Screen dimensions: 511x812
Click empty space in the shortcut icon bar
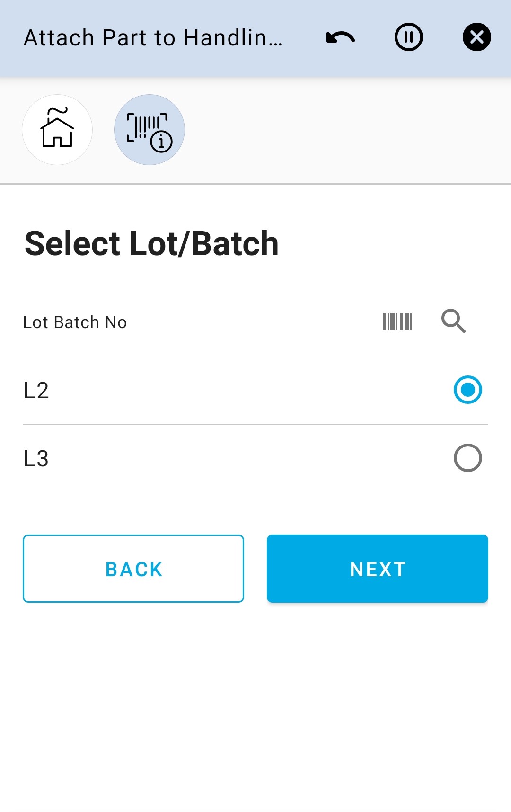[x=345, y=131]
